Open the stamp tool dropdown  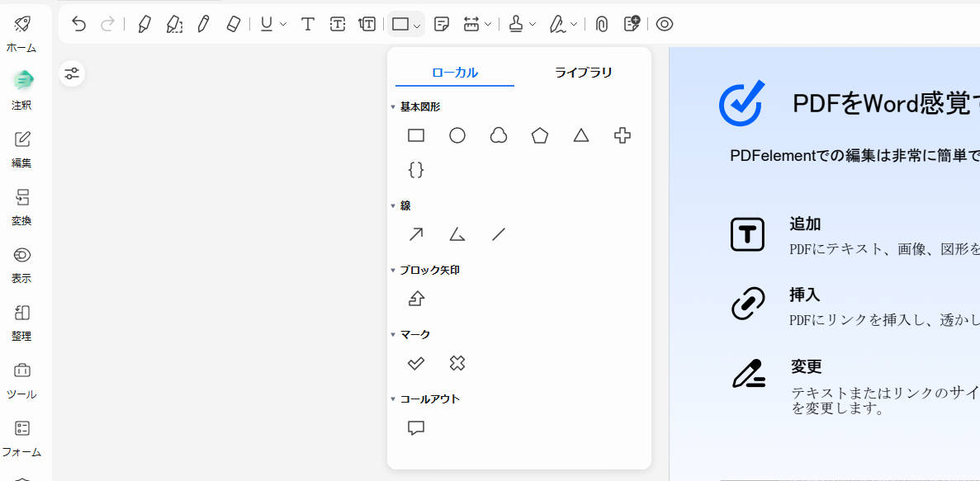[533, 25]
